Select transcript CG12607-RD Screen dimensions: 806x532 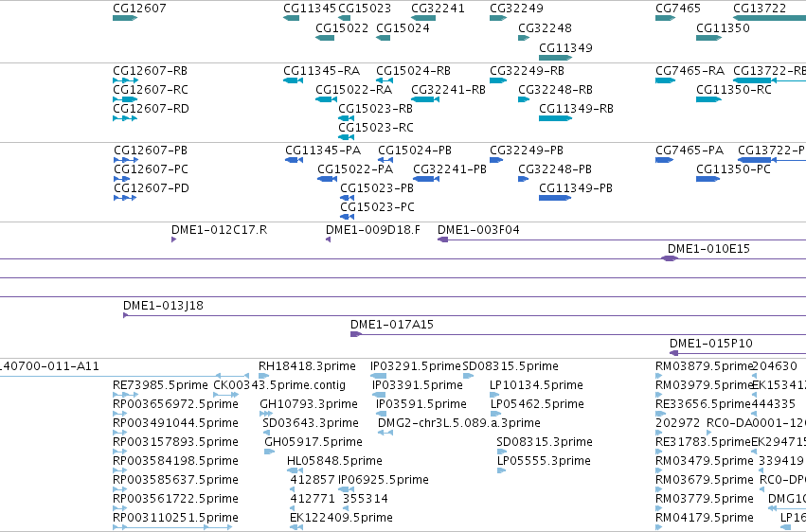click(x=125, y=118)
